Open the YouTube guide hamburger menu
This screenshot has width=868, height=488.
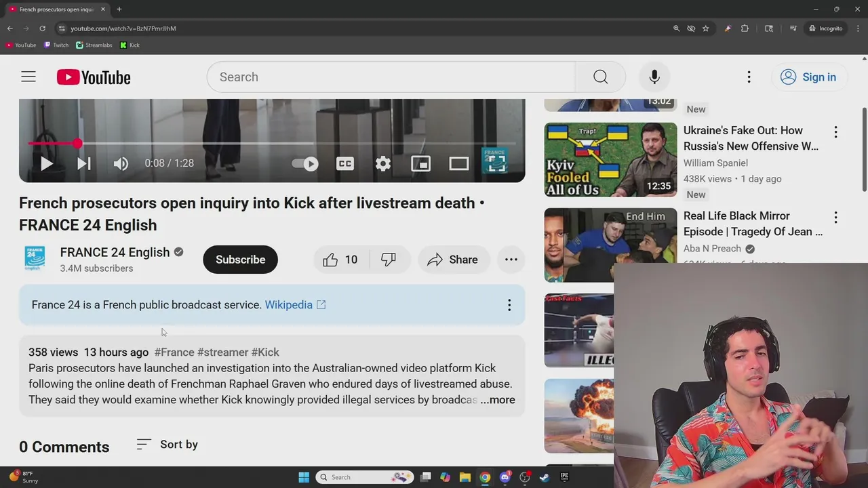28,77
